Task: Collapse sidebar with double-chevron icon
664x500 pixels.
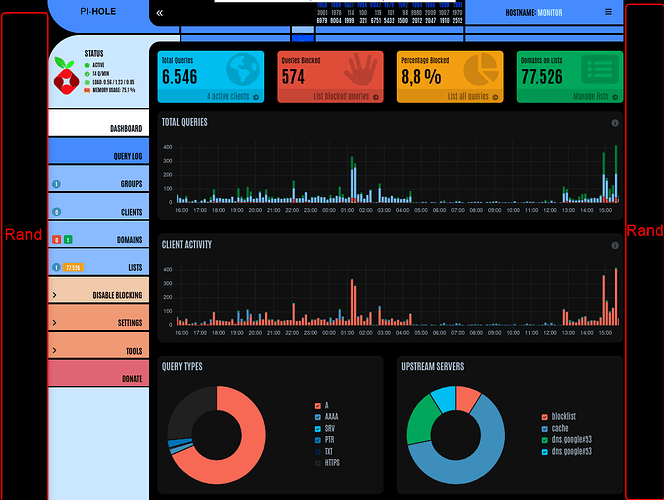Action: click(160, 13)
